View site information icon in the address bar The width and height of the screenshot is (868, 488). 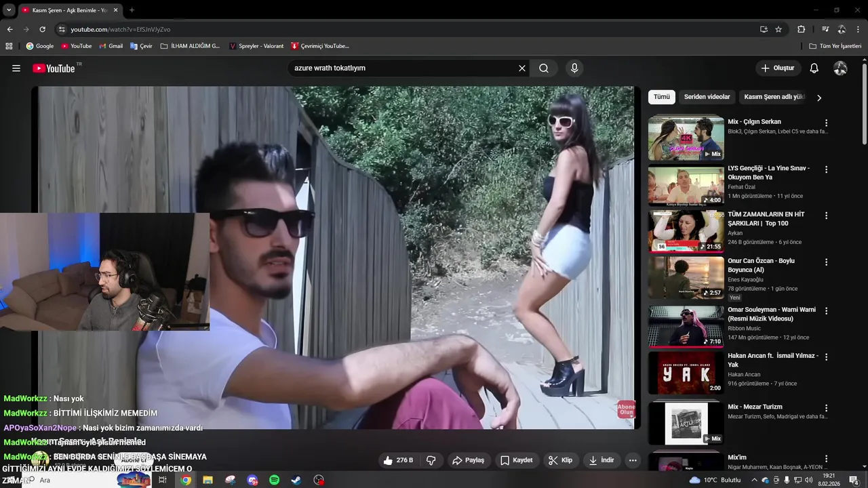point(62,29)
